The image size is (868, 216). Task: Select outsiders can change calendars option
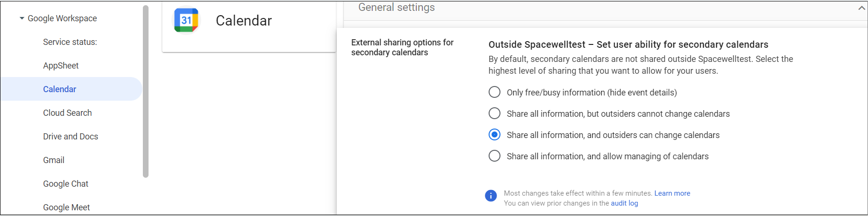(x=494, y=135)
